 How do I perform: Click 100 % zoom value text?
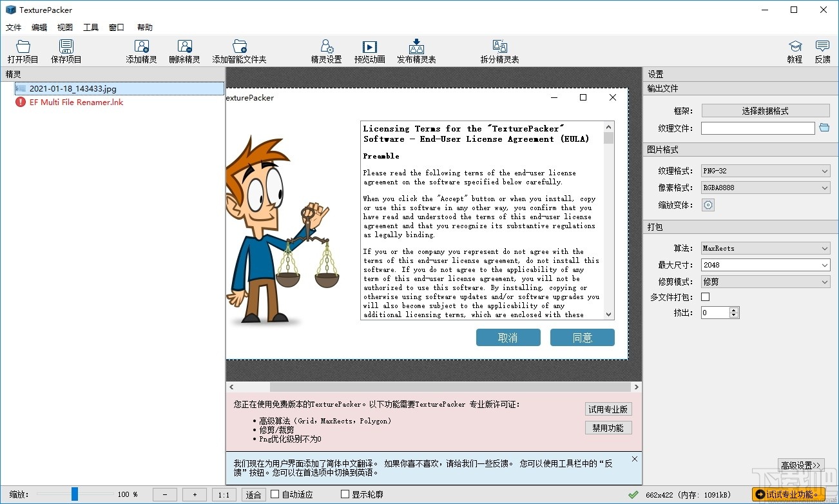(128, 494)
